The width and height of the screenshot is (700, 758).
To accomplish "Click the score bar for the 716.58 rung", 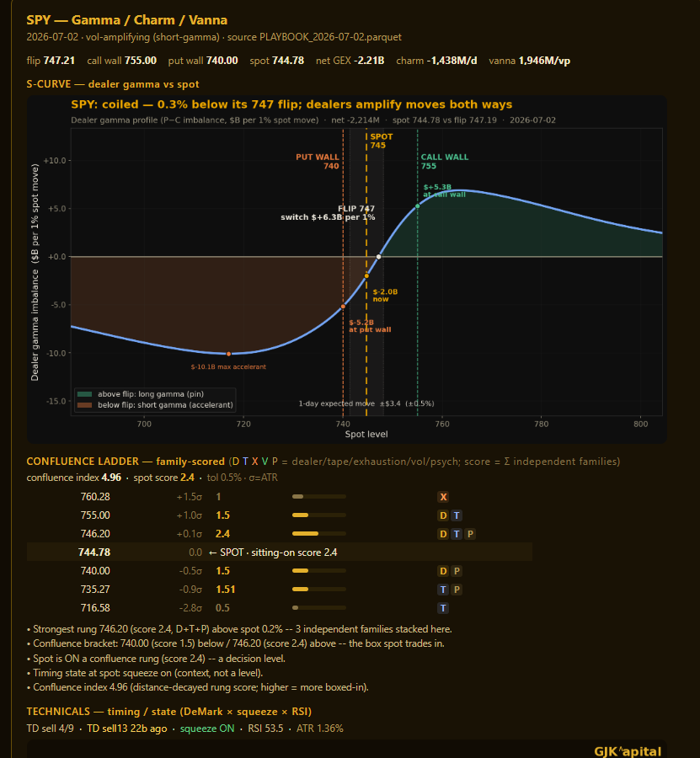I will pos(319,607).
